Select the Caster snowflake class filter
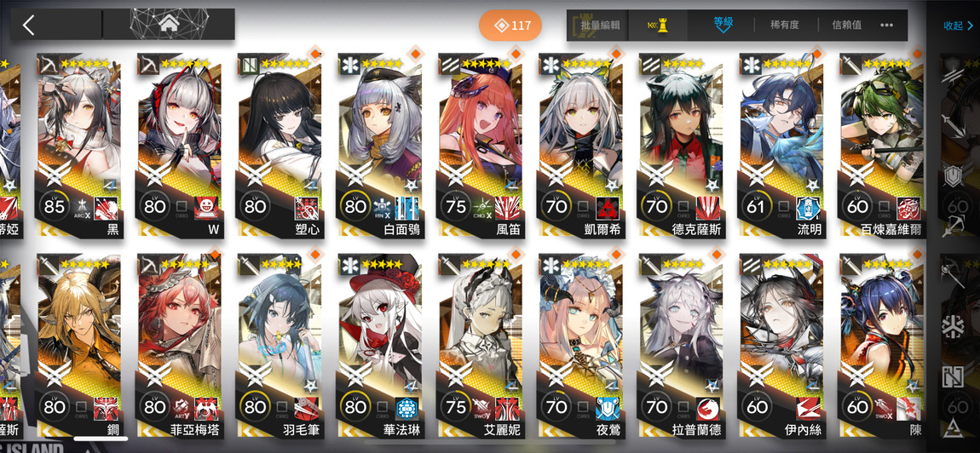This screenshot has height=453, width=980. 953,329
